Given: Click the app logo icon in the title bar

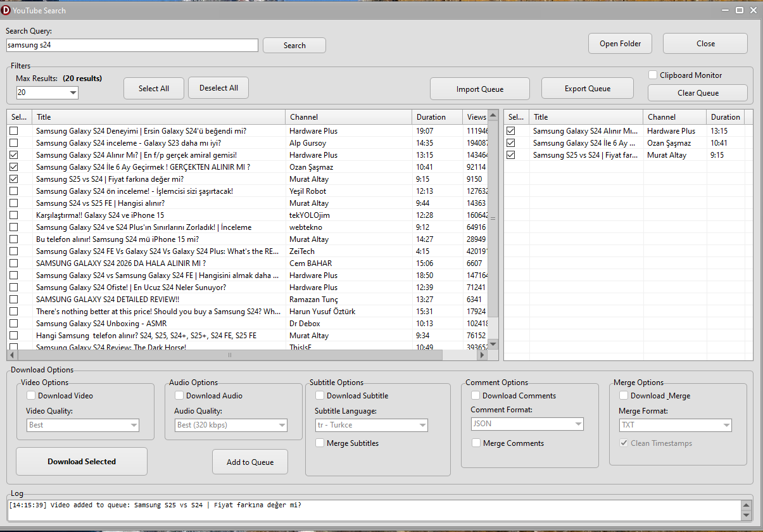Looking at the screenshot, I should click(x=6, y=10).
